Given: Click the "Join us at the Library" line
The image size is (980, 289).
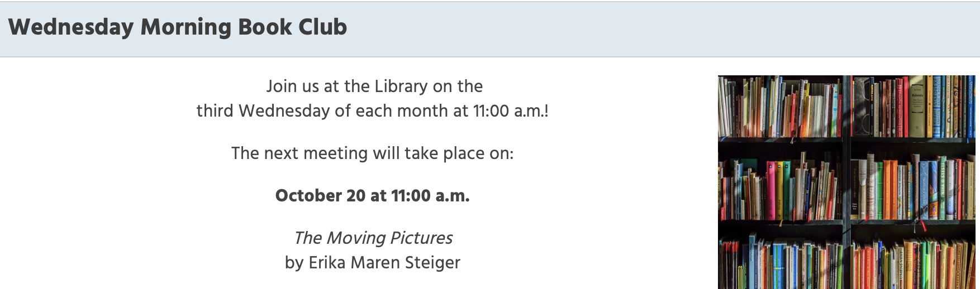Looking at the screenshot, I should click(374, 86).
